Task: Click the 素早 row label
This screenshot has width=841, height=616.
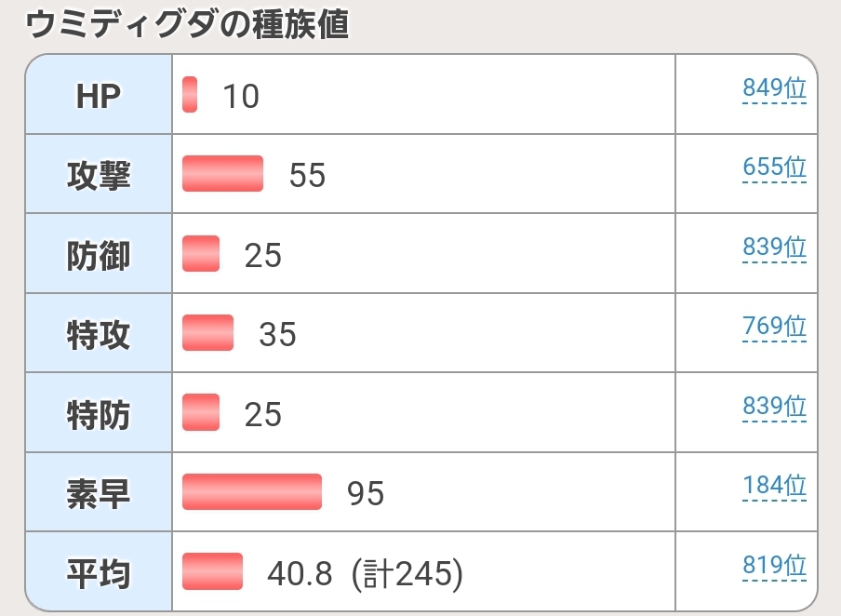Action: 99,494
